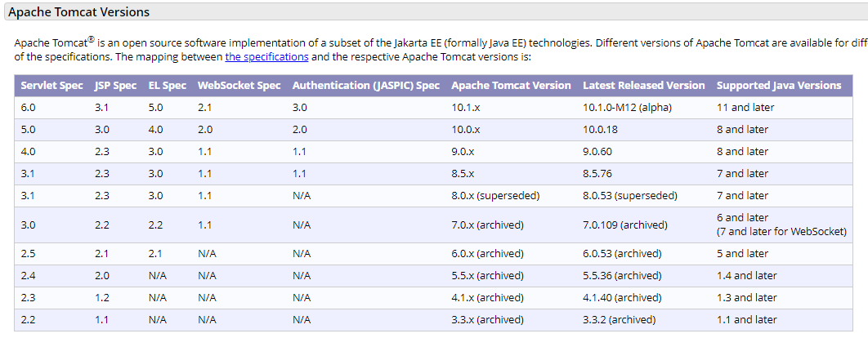The image size is (868, 338).
Task: Select the Latest Released Version header
Action: 643,86
